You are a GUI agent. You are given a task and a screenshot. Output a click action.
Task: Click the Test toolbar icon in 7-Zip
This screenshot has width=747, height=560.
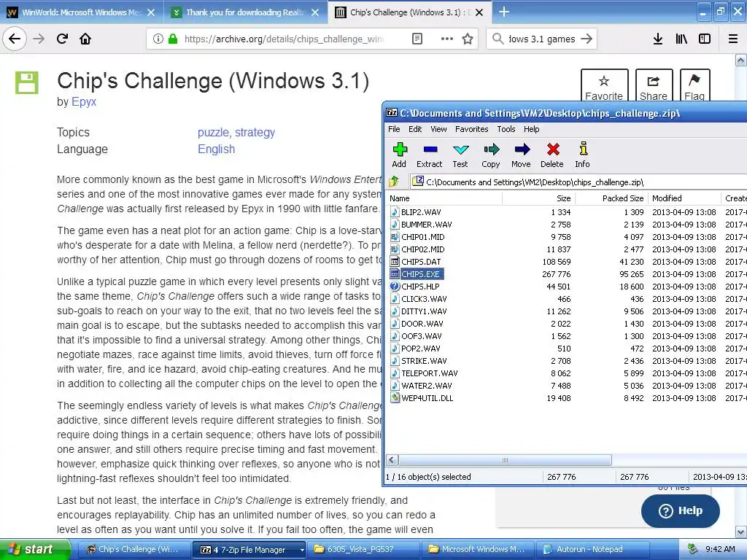pos(460,155)
